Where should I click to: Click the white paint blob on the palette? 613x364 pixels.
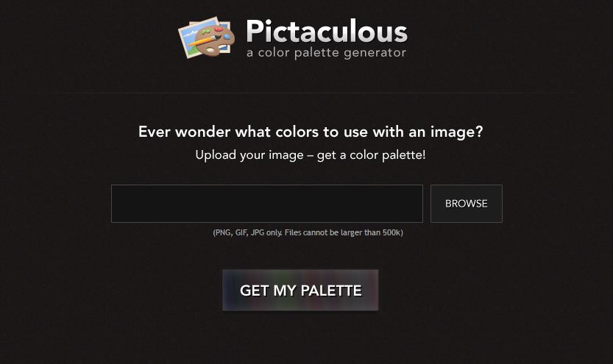pos(210,50)
